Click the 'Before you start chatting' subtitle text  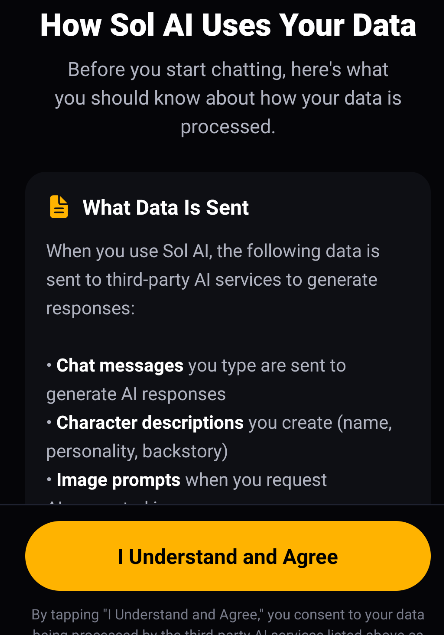[x=228, y=98]
